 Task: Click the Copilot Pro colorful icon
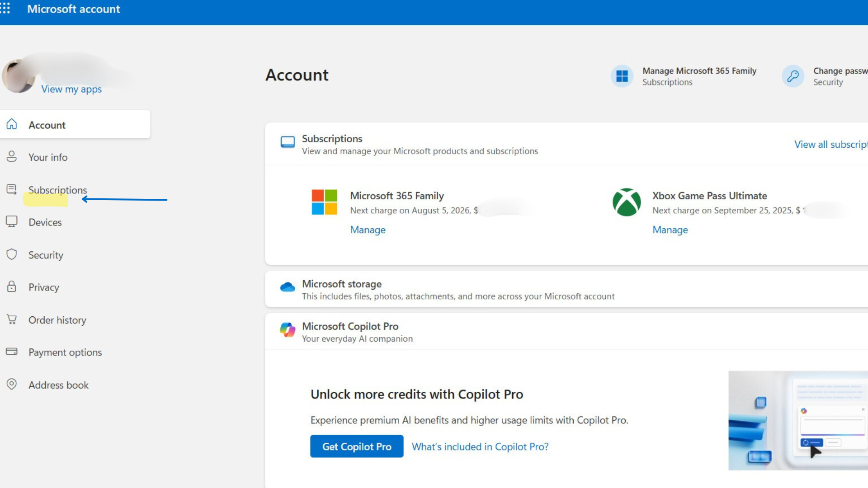(288, 330)
